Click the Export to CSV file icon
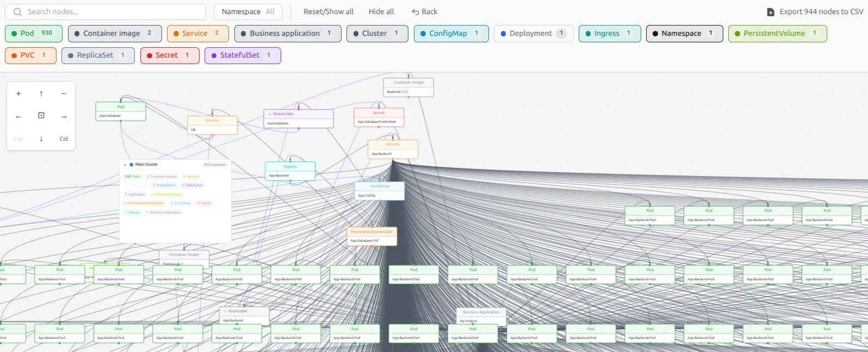Viewport: 868px width, 352px height. pyautogui.click(x=770, y=12)
